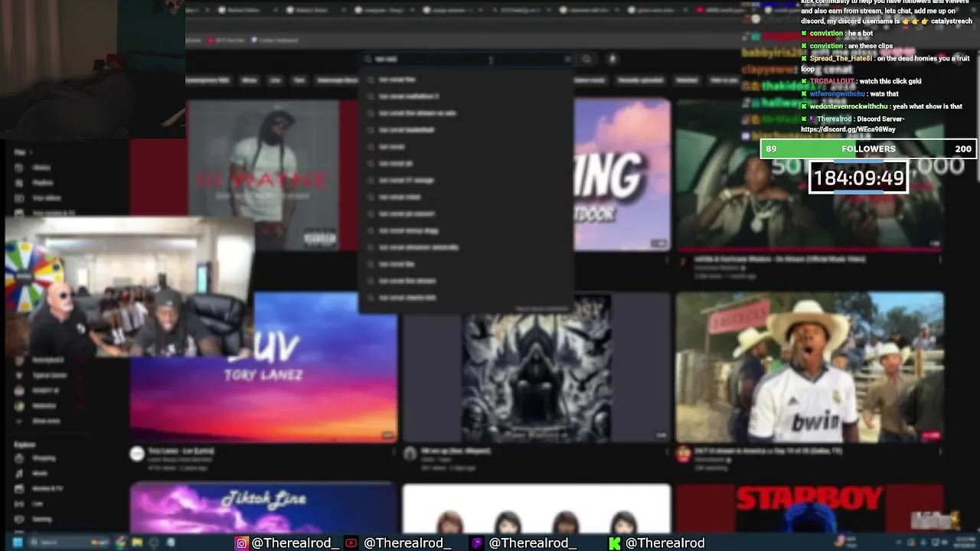This screenshot has height=551, width=980.
Task: Open Shopping under Explore
Action: [x=44, y=458]
